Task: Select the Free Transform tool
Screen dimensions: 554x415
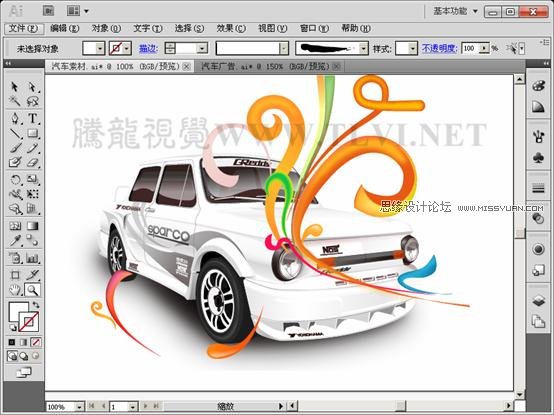Action: tap(32, 194)
